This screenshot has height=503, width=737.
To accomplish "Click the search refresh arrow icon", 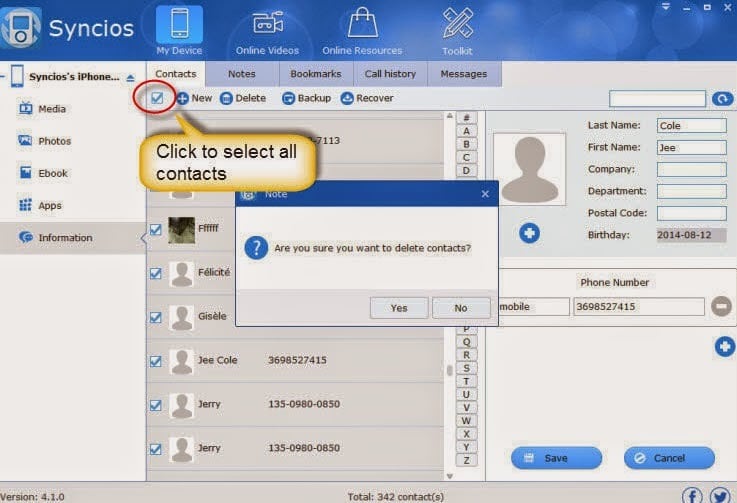I will click(x=722, y=98).
